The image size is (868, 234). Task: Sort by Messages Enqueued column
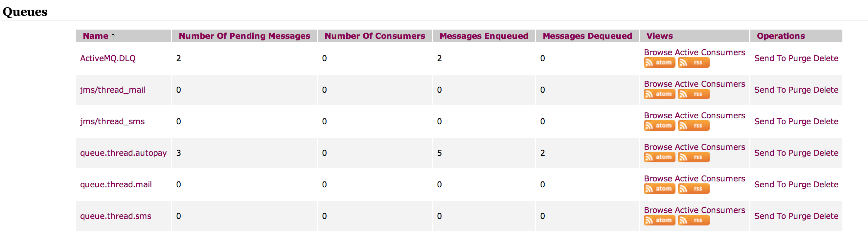[x=484, y=36]
